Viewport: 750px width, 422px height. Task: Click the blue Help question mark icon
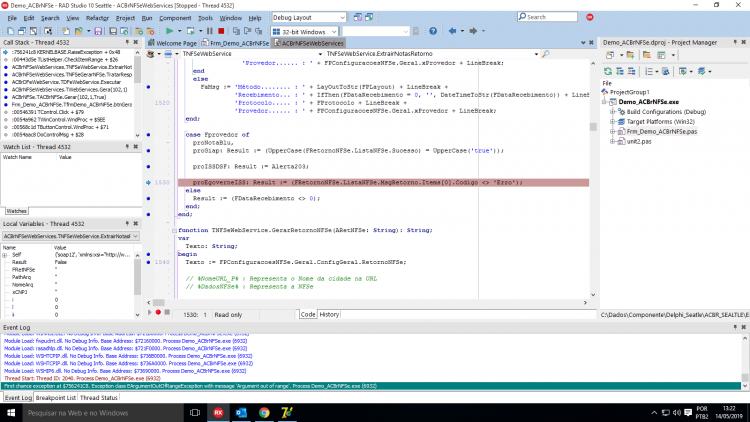(433, 31)
